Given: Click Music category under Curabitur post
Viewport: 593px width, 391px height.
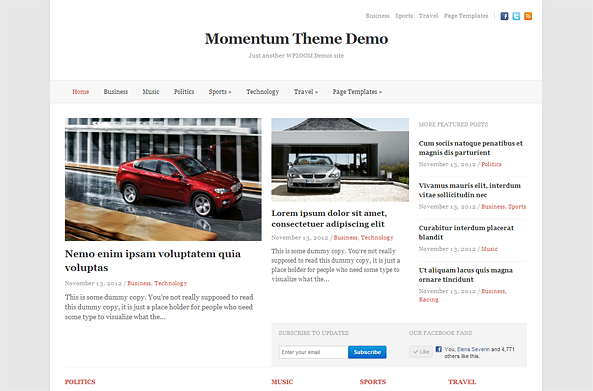Looking at the screenshot, I should 489,249.
